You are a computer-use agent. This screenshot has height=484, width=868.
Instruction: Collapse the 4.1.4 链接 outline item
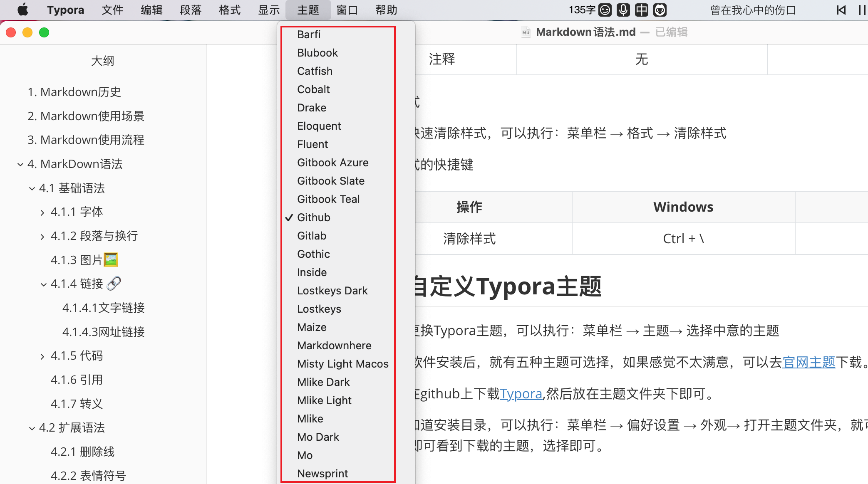click(43, 285)
